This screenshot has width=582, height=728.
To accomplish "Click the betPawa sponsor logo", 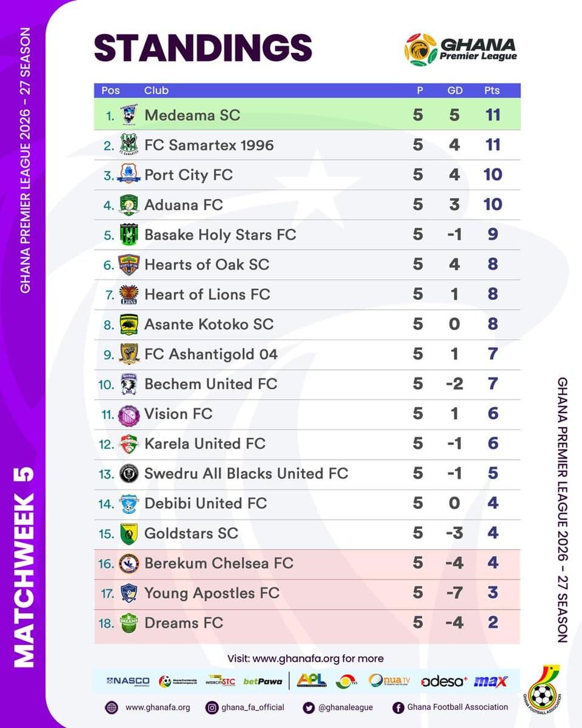I will click(x=263, y=681).
